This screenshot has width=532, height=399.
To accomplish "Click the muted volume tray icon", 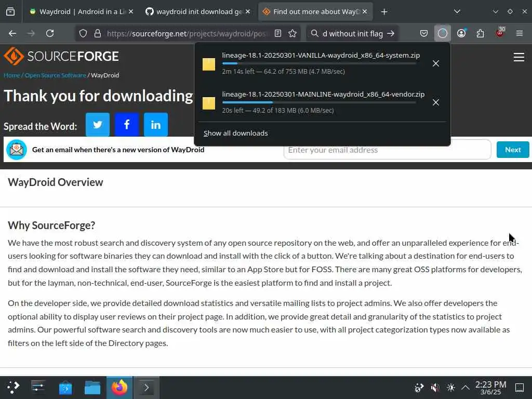I will tap(435, 388).
